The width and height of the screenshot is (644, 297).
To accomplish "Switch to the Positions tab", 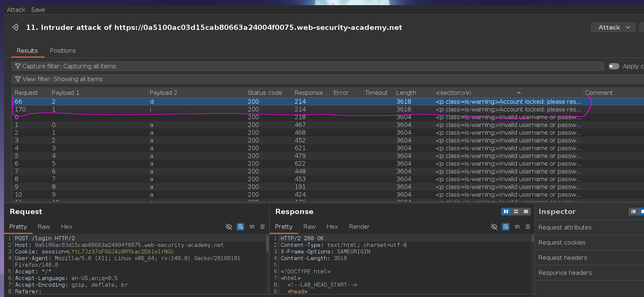I will click(63, 51).
